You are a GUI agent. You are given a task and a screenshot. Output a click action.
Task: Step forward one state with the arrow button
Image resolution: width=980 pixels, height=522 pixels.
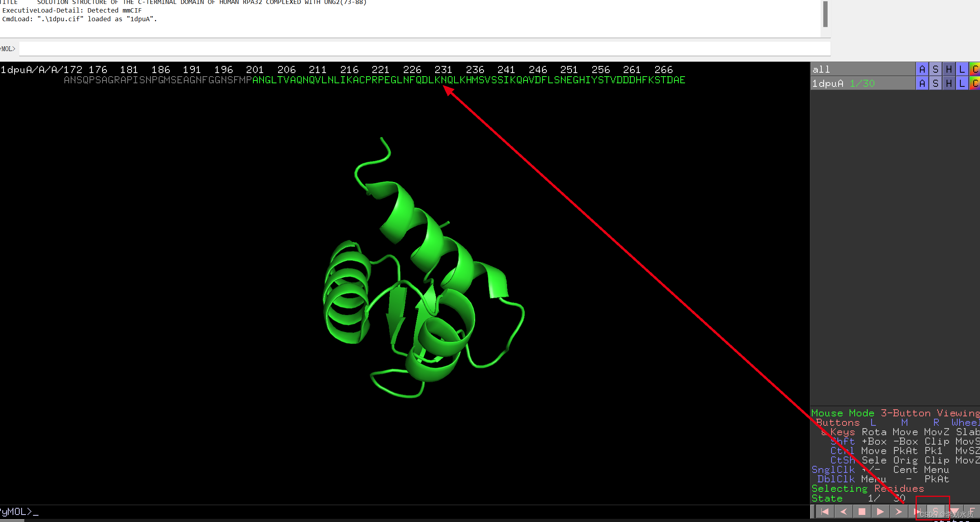pyautogui.click(x=899, y=511)
